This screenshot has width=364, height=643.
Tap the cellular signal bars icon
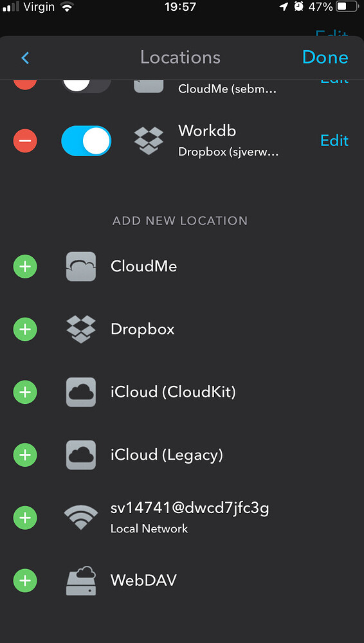[x=11, y=6]
